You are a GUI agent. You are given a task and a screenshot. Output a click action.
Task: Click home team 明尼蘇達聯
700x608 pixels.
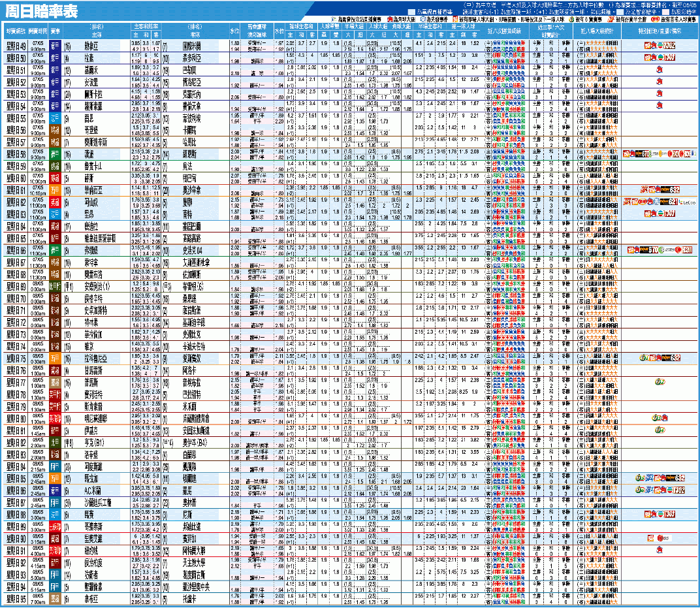[96, 419]
